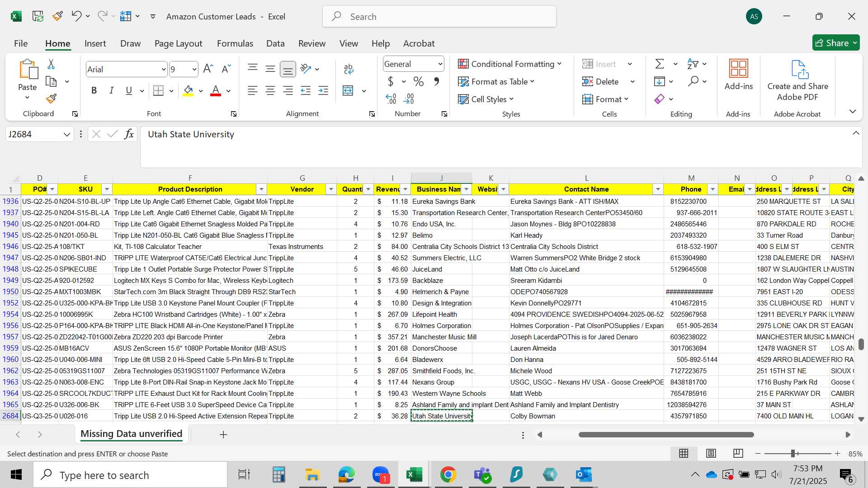868x488 pixels.
Task: Click the Insert Function fx icon
Action: (129, 134)
